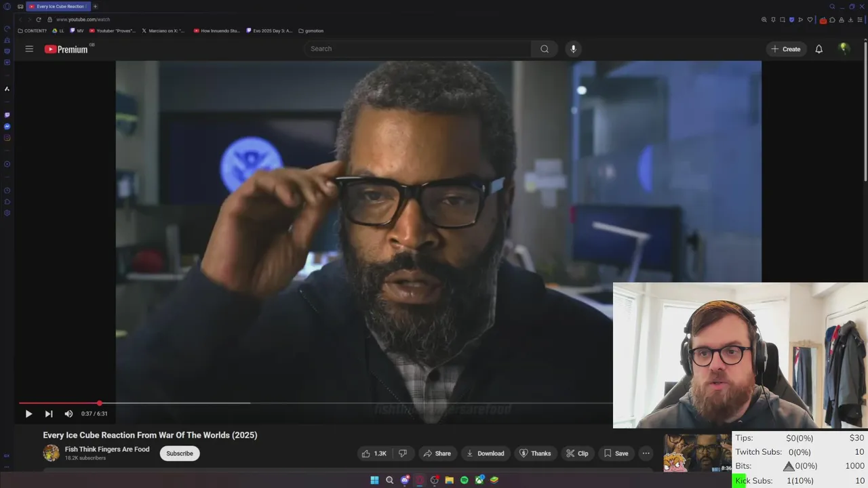Start voice search with the microphone icon
The height and width of the screenshot is (488, 868).
(573, 49)
